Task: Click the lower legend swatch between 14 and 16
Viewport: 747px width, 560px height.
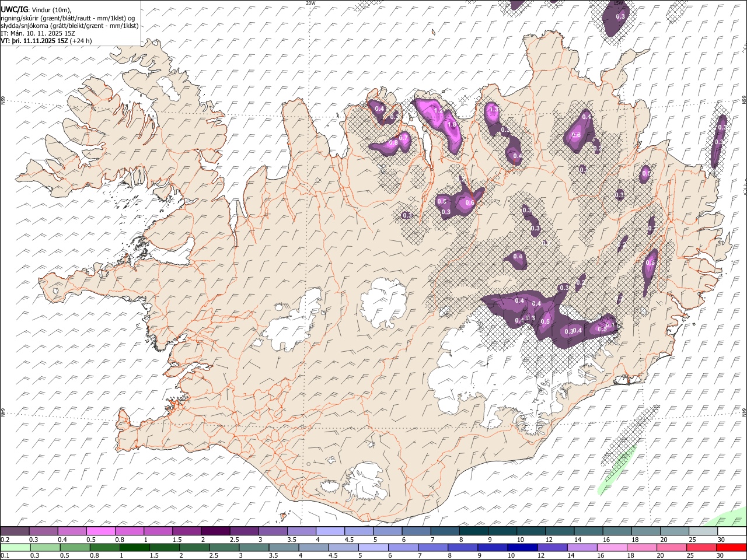Action: click(x=581, y=547)
